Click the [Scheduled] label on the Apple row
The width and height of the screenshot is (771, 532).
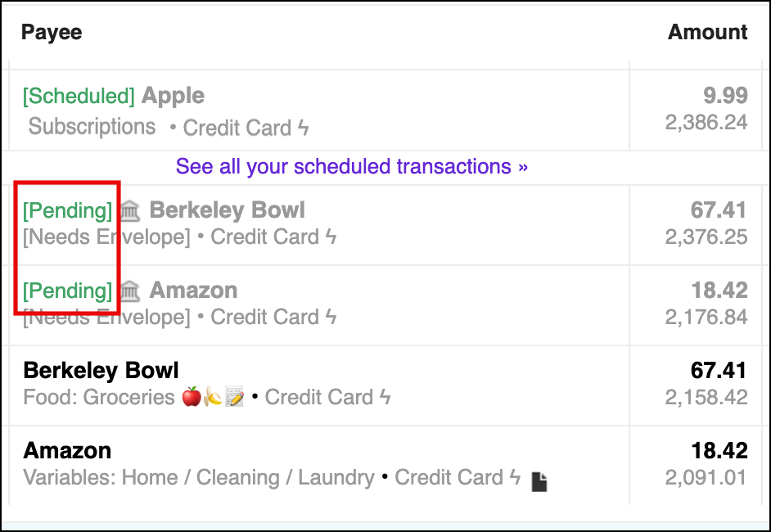point(79,97)
